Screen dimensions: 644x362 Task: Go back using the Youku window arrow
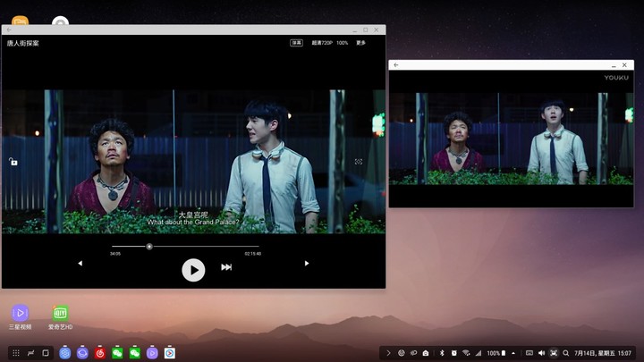point(396,65)
